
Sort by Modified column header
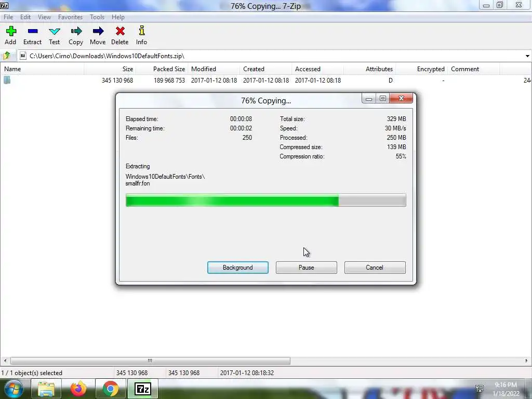[x=214, y=69]
